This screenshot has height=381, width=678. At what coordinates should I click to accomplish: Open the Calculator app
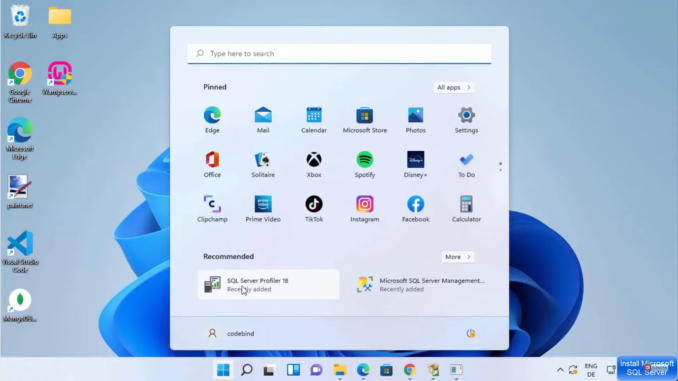pos(466,209)
